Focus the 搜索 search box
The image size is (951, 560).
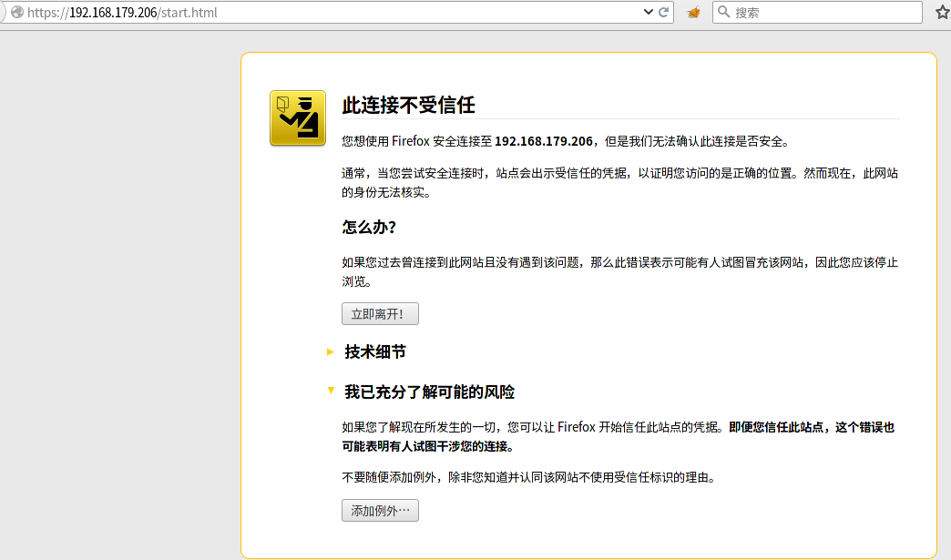[x=817, y=12]
